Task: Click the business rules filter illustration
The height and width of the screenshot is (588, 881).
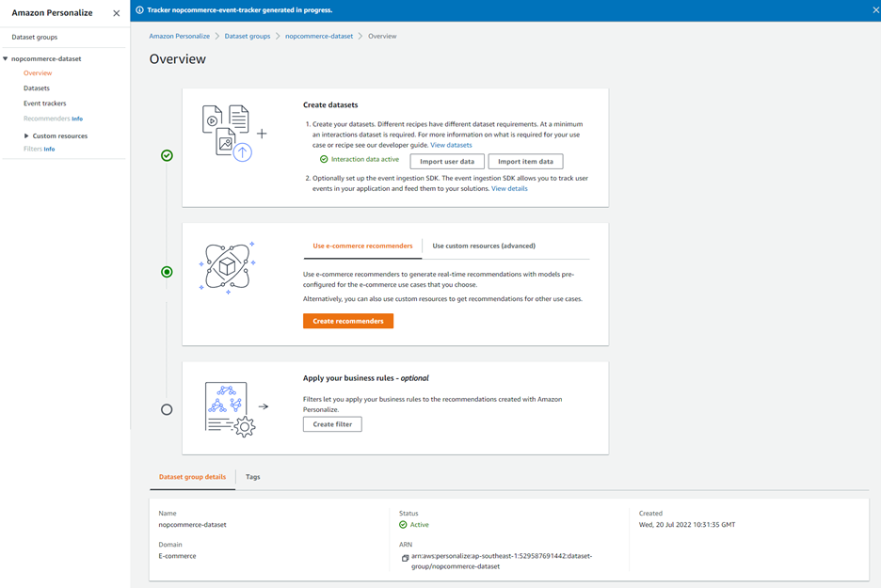Action: coord(236,409)
